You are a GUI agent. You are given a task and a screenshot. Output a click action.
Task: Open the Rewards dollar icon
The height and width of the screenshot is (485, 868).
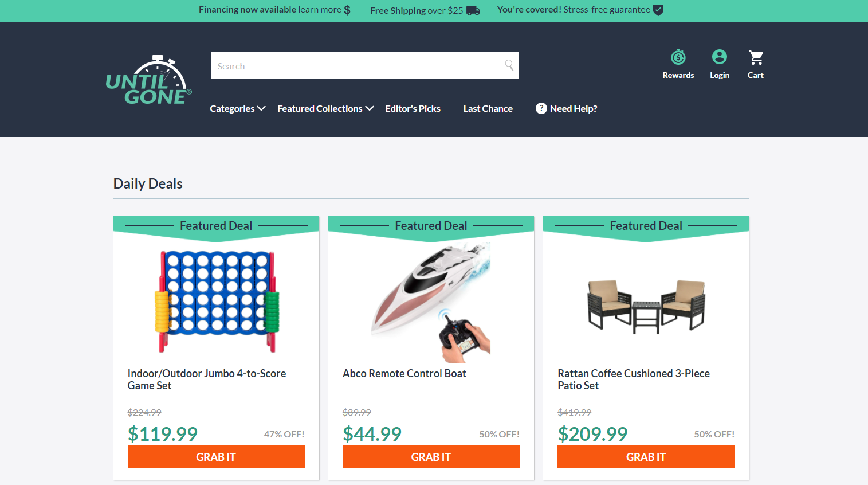click(x=678, y=57)
